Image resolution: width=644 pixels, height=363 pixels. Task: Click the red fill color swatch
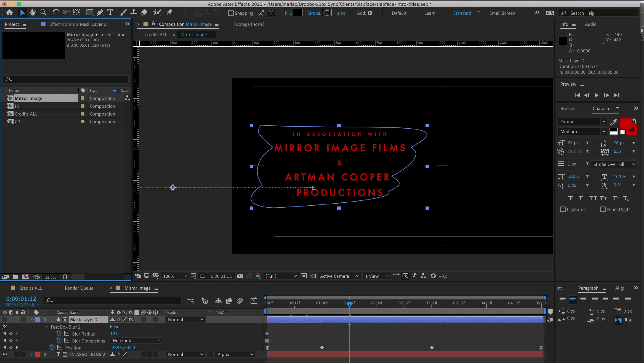pos(625,124)
